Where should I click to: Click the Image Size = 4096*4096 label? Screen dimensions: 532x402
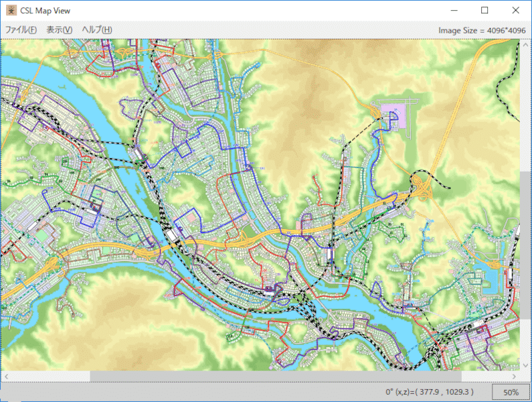pos(481,30)
